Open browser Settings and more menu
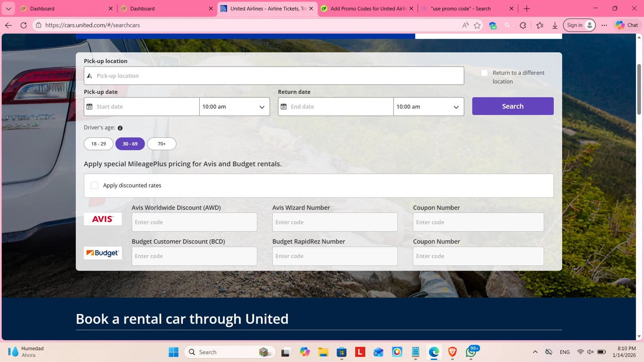 (x=604, y=25)
